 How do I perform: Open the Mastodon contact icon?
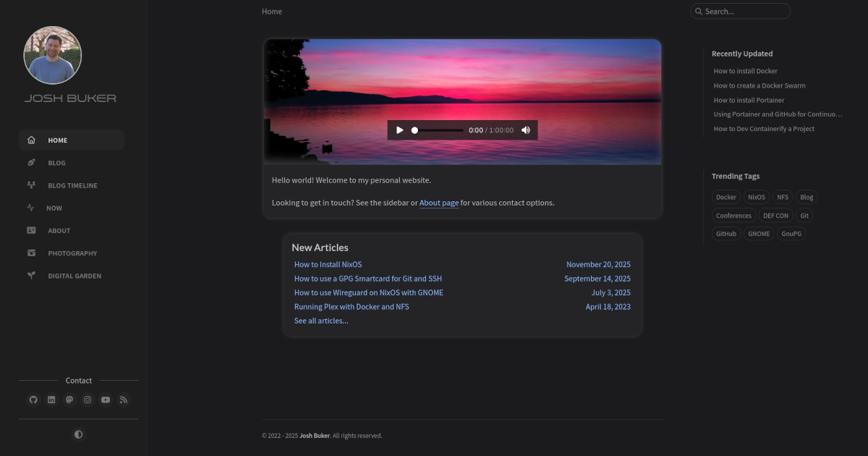69,400
